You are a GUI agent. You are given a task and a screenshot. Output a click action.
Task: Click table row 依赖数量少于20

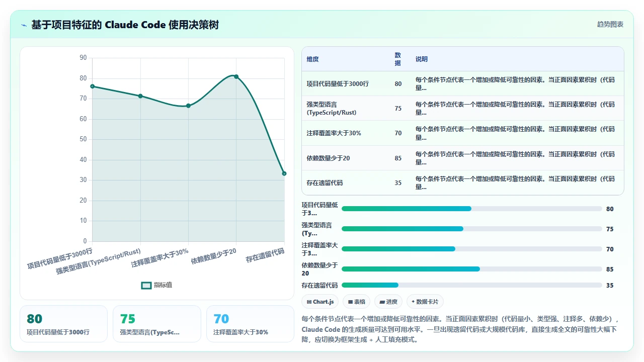[462, 158]
